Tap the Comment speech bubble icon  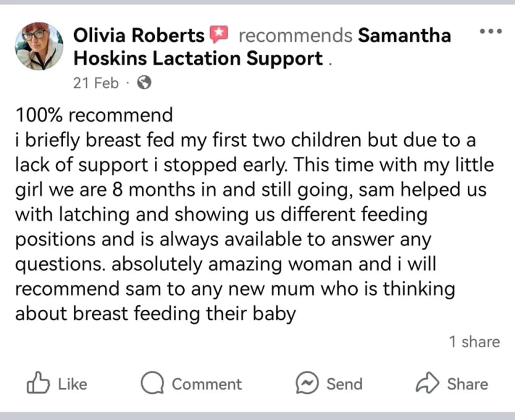152,383
